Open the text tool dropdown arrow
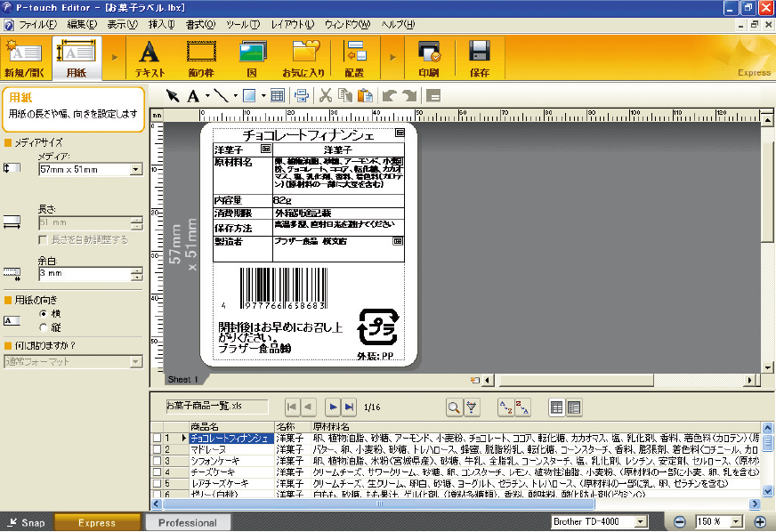This screenshot has height=532, width=776. (207, 95)
